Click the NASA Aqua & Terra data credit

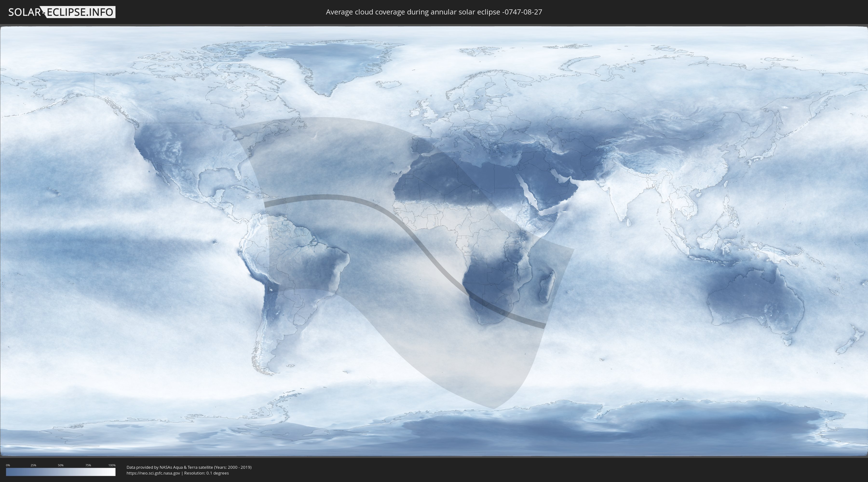pos(189,467)
